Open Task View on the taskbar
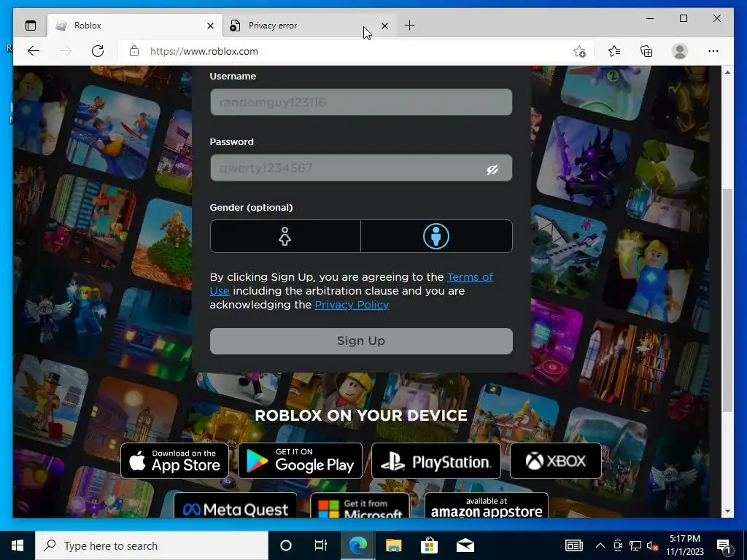This screenshot has width=747, height=560. [x=321, y=545]
